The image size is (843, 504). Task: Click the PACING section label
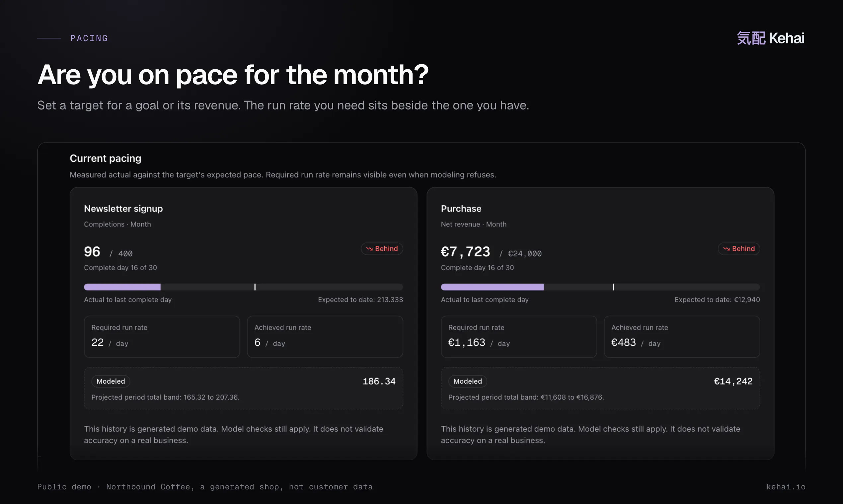tap(89, 38)
